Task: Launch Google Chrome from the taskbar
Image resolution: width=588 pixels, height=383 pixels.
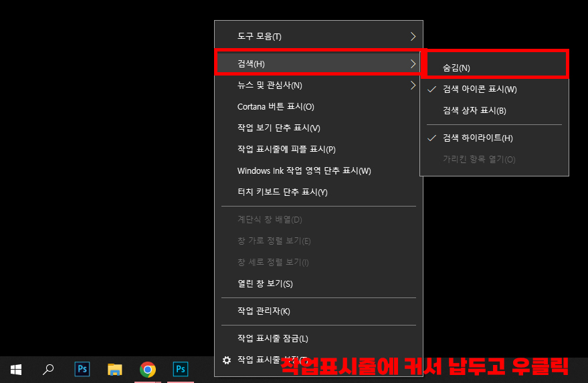Action: [148, 370]
